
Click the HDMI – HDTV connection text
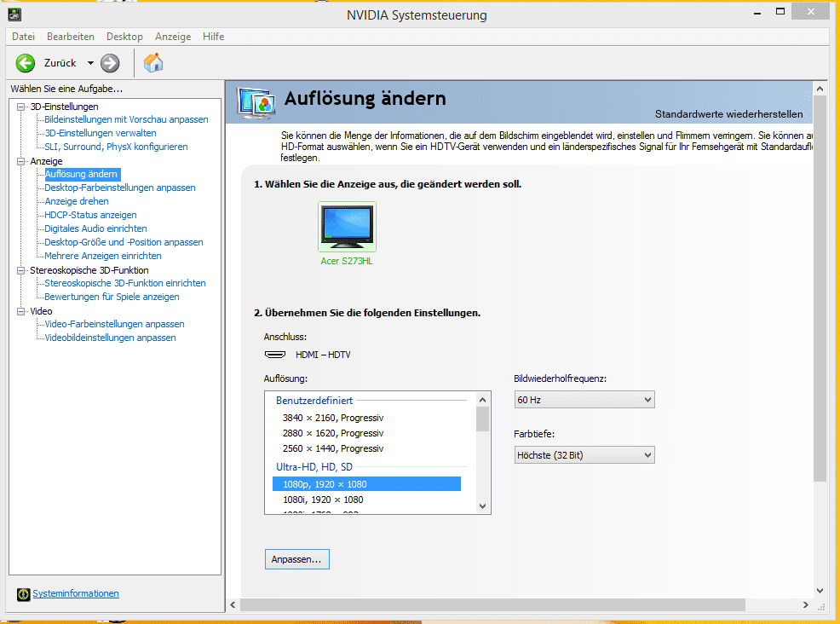click(323, 355)
